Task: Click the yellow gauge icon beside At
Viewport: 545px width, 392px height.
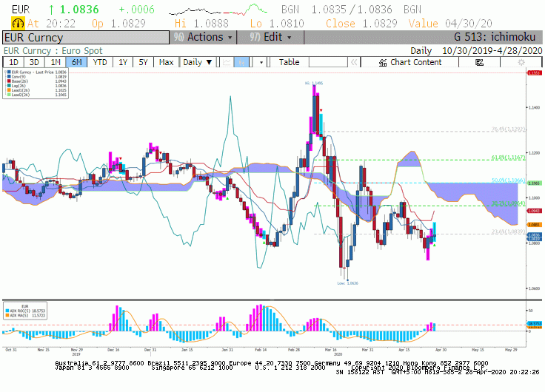Action: pos(18,23)
